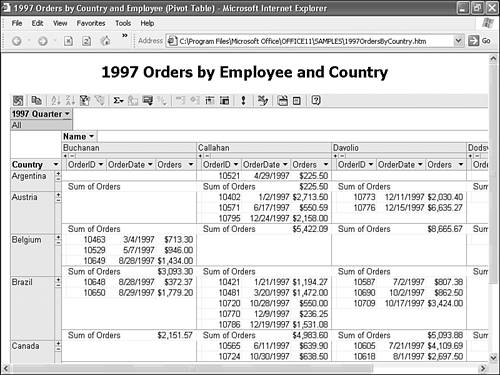Click the Copy icon in the PivotTable toolbar

pyautogui.click(x=36, y=100)
